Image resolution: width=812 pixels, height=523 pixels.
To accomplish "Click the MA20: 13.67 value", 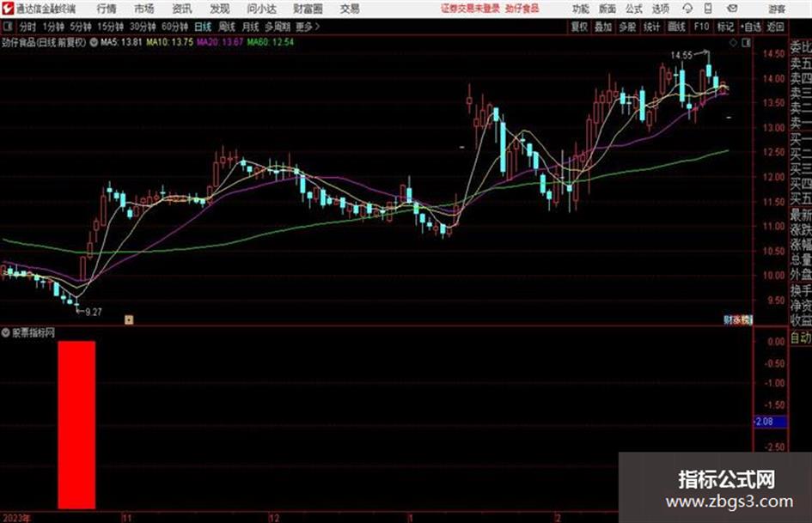I will pyautogui.click(x=220, y=42).
